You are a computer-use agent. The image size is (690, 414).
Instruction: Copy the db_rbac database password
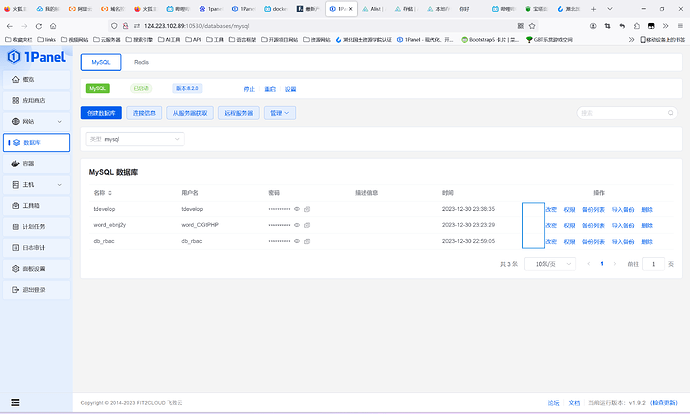pyautogui.click(x=307, y=241)
